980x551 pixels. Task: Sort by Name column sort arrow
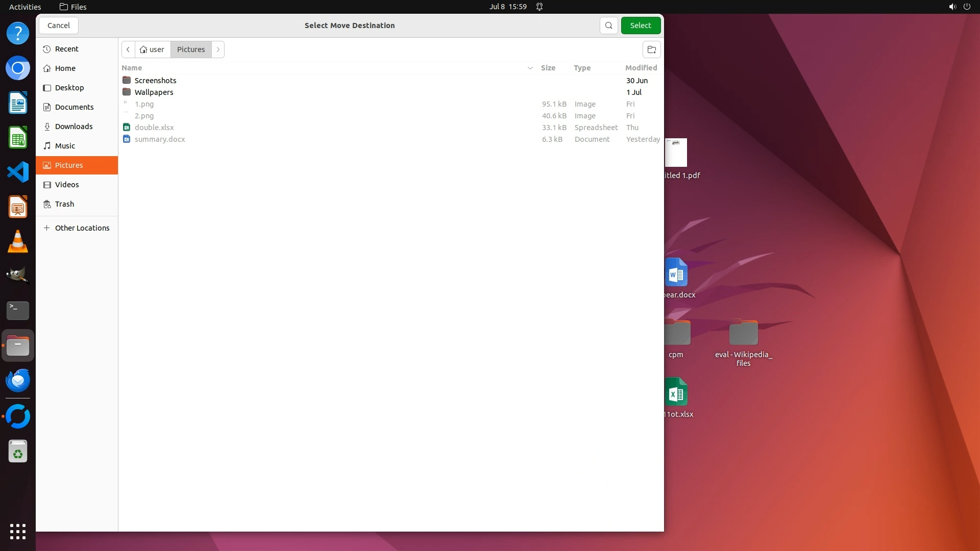pos(530,68)
